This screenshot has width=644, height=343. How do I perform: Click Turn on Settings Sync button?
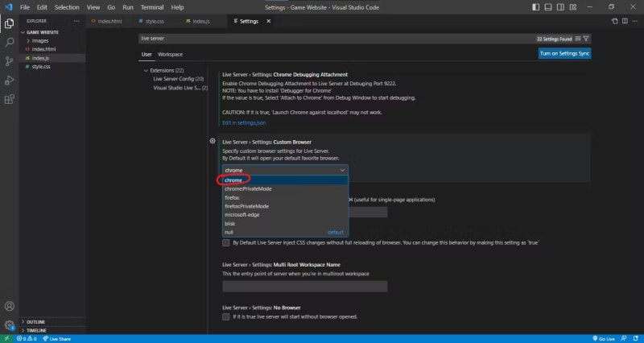pos(565,53)
